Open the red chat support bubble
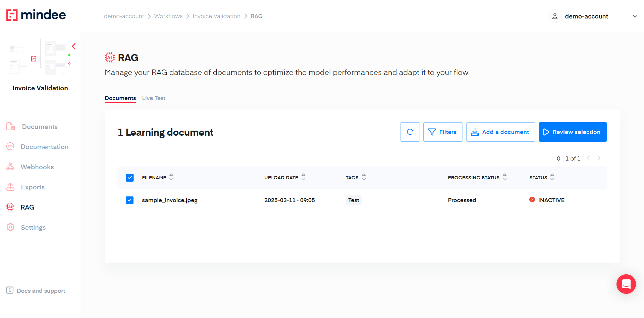Image resolution: width=644 pixels, height=318 pixels. 626,284
